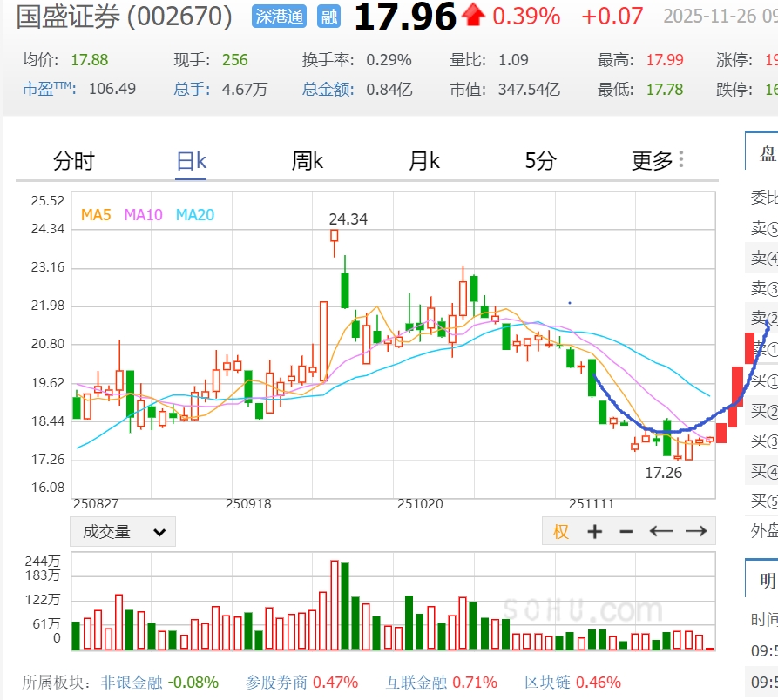778x700 pixels.
Task: Open 区块链 sector link
Action: tap(548, 683)
